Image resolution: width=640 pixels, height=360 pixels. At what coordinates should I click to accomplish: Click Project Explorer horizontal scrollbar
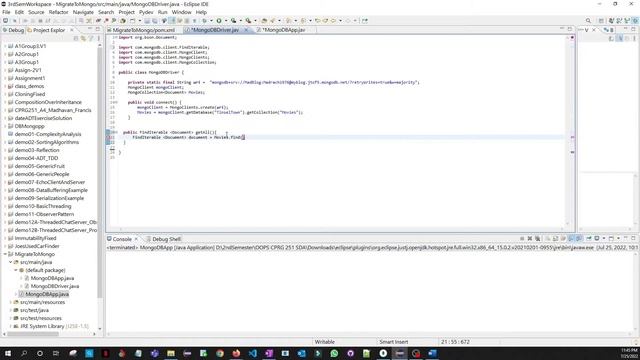[33, 334]
